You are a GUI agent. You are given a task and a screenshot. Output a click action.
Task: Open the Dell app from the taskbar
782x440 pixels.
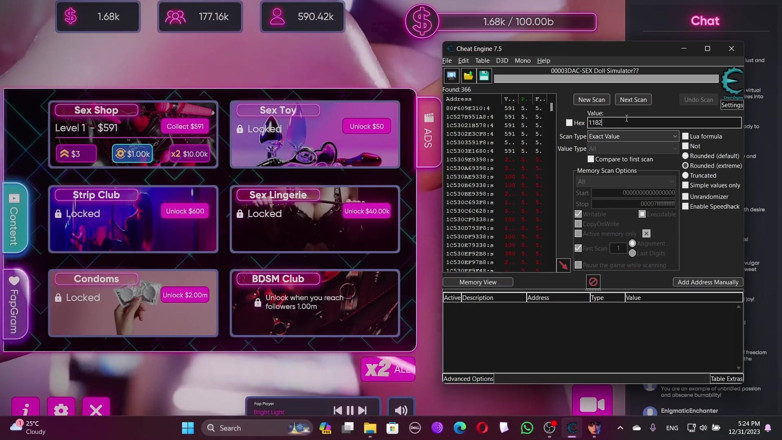(415, 428)
